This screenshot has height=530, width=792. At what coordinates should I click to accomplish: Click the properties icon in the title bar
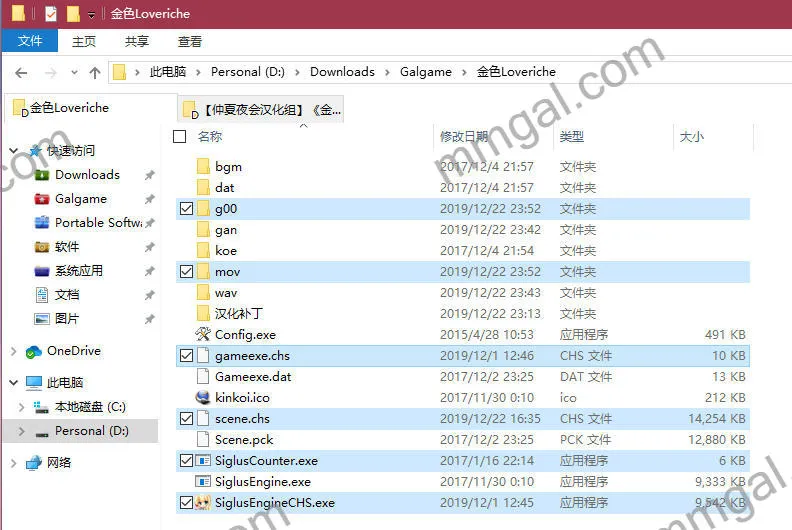(52, 14)
